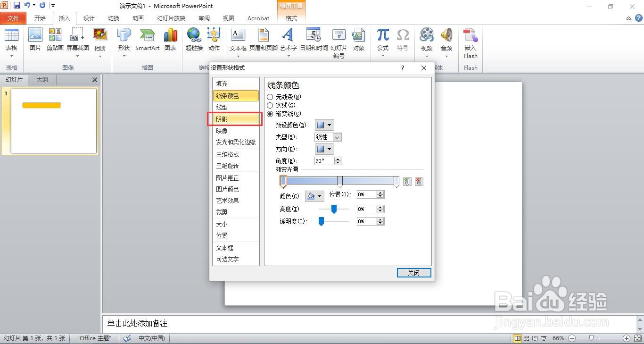
Task: Switch to the 审阅 Review tab
Action: [204, 18]
